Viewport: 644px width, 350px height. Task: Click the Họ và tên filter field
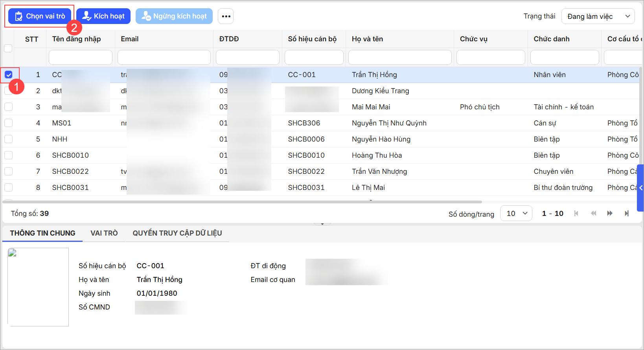coord(399,57)
